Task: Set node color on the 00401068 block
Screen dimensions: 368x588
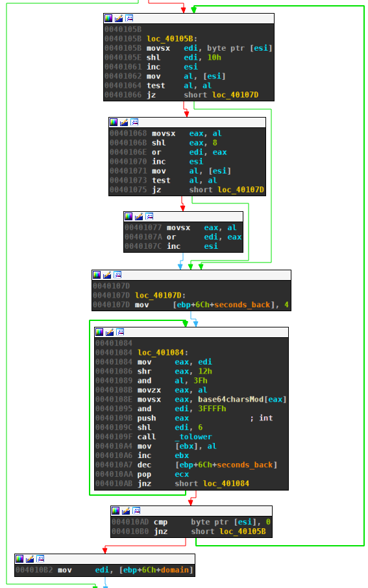Action: [114, 122]
